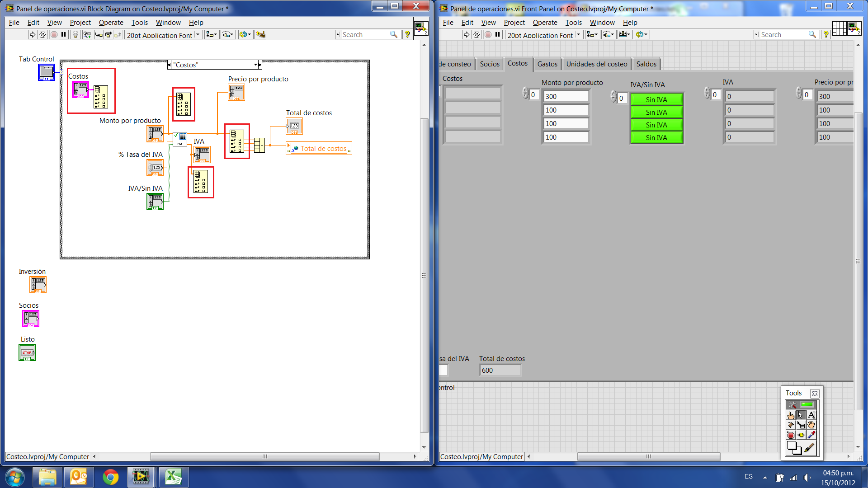Switch to the Gastos tab

tap(547, 64)
